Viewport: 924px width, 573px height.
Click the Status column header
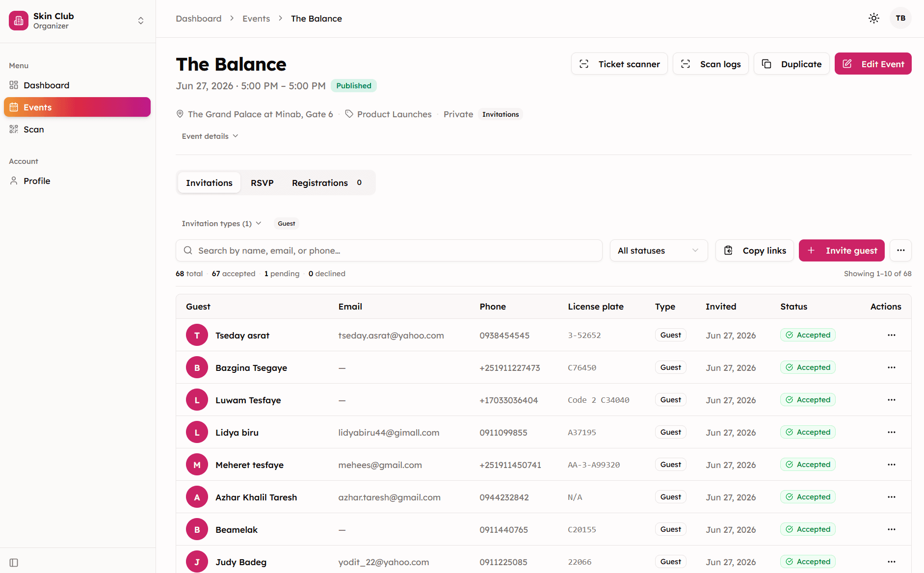pos(793,307)
